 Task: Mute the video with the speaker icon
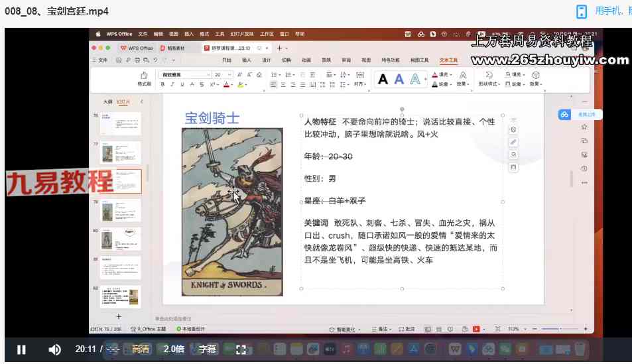[54, 349]
